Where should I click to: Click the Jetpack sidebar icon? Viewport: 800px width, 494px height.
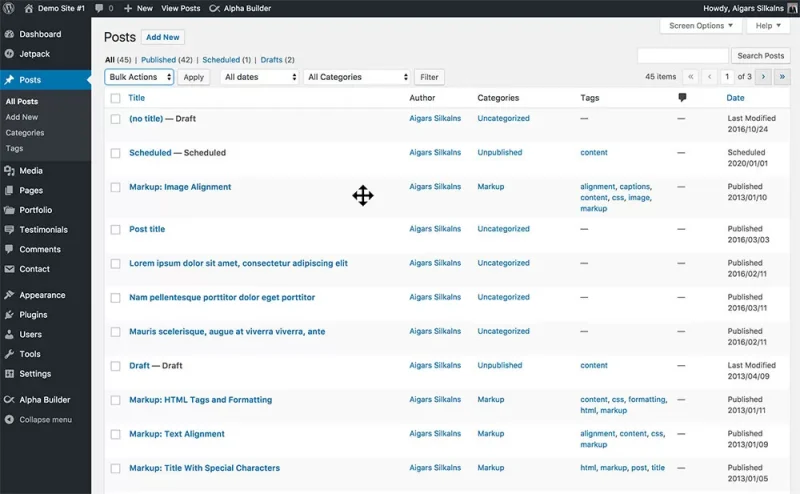click(x=9, y=53)
